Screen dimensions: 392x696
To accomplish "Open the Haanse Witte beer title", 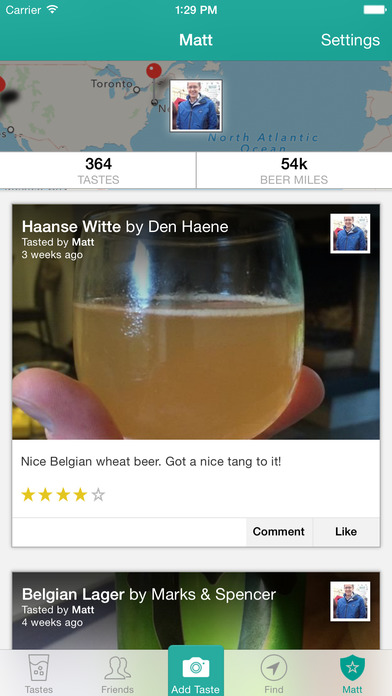I will [x=71, y=227].
